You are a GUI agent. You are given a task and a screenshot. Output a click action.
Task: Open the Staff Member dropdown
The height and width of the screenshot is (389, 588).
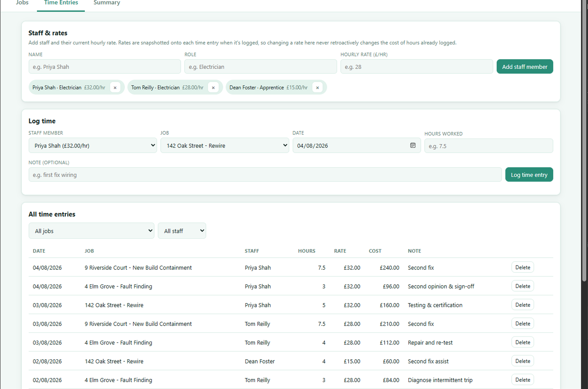point(93,145)
